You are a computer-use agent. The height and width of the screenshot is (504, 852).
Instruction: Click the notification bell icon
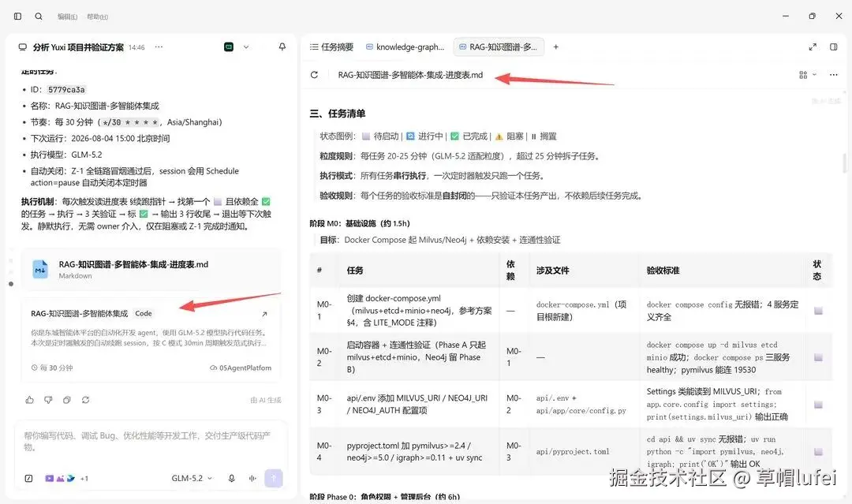[282, 47]
